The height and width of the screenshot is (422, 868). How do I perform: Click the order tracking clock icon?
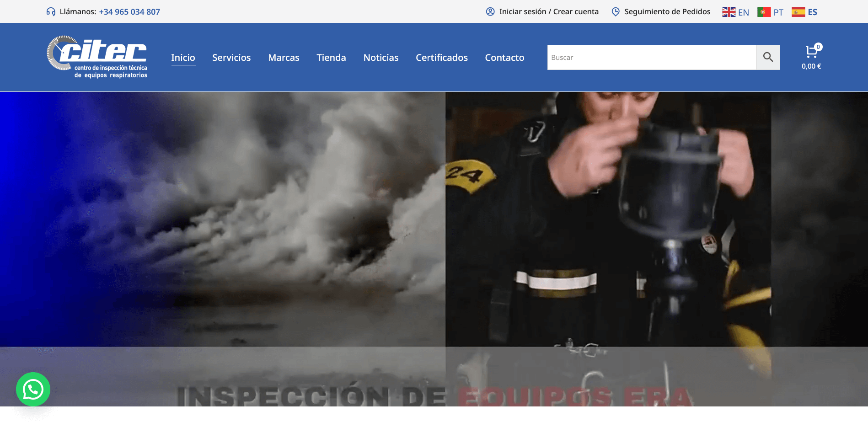616,11
